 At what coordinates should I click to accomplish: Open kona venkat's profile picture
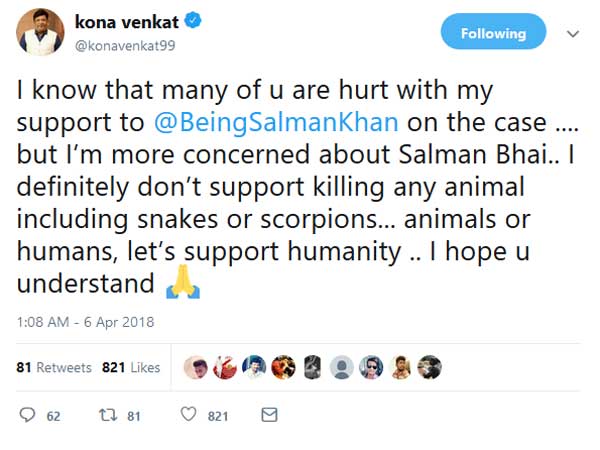pyautogui.click(x=41, y=33)
